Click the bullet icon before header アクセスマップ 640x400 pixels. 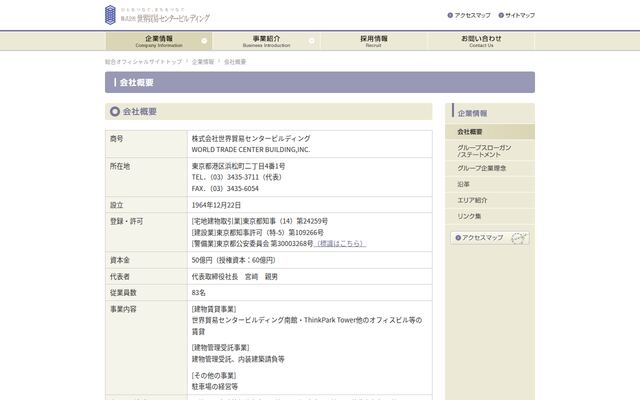[450, 15]
